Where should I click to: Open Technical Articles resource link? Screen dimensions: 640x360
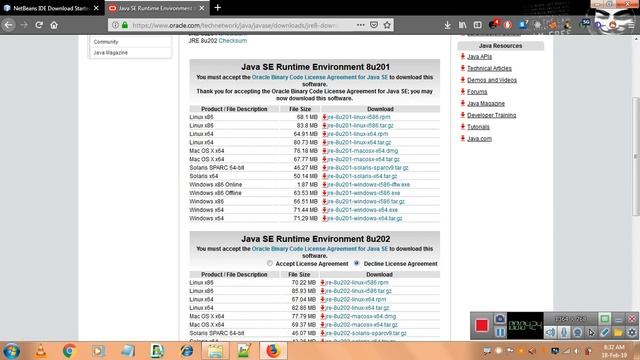489,69
